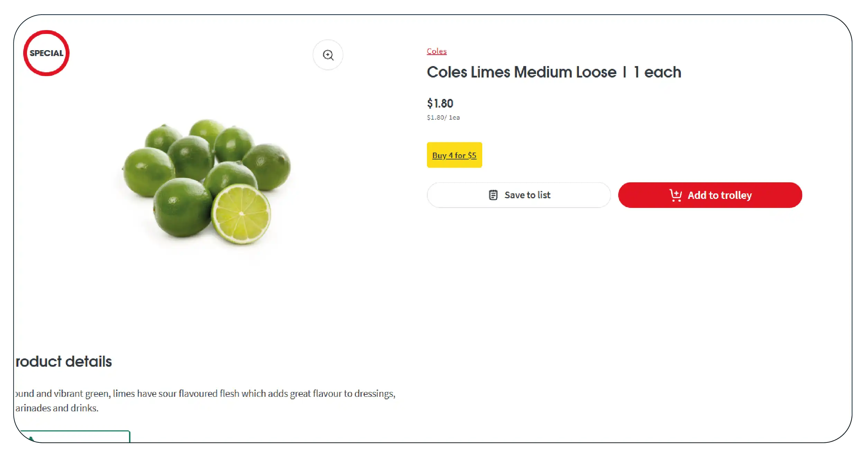Click the $1.80/ 1ea unit price text

443,118
